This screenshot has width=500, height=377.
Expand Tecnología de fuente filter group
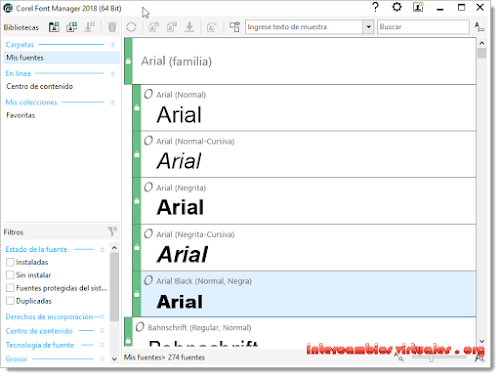(102, 345)
